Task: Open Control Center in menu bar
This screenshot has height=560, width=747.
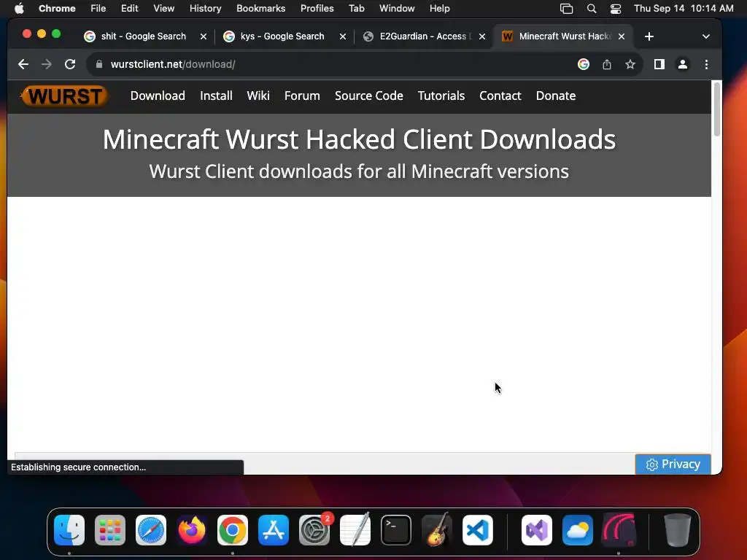Action: coord(616,9)
